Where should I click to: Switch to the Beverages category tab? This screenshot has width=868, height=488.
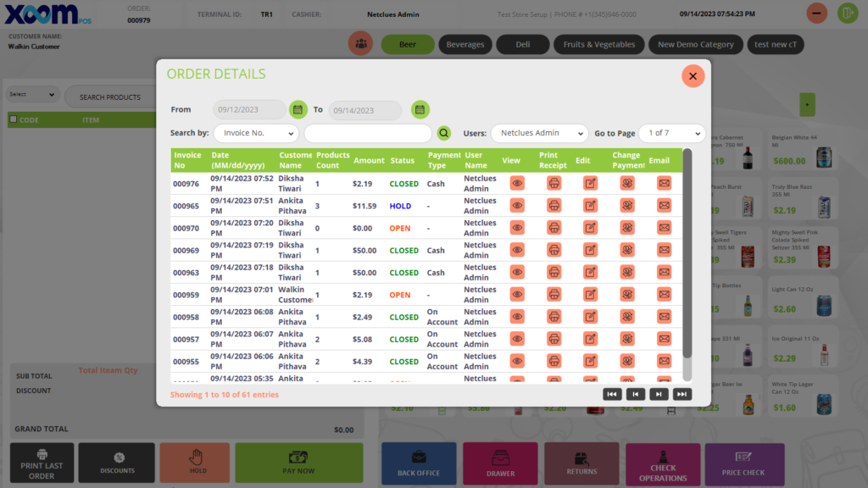tap(465, 44)
